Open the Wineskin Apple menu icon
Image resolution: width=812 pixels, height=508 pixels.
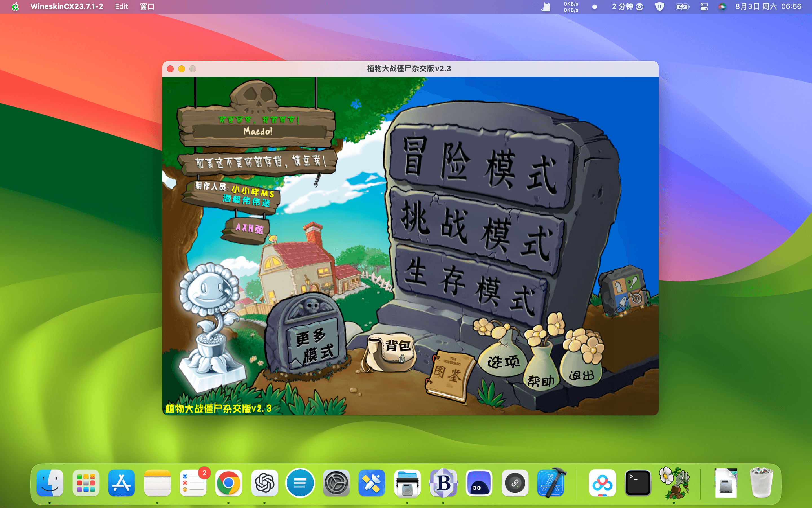click(x=16, y=6)
